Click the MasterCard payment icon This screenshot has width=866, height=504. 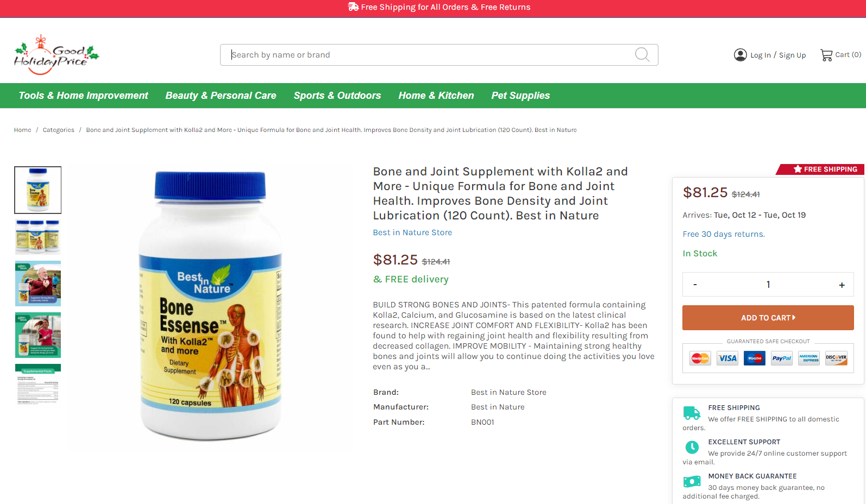(x=700, y=358)
